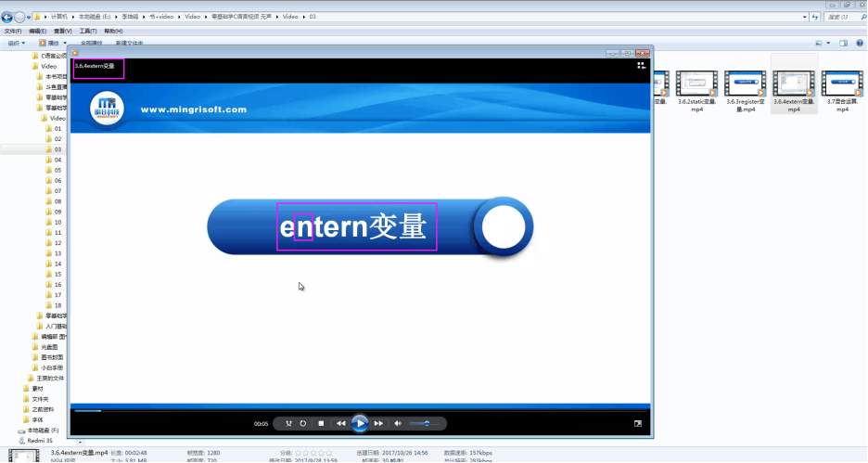
Task: Click the search magnifier icon in Explorer
Action: tap(863, 18)
